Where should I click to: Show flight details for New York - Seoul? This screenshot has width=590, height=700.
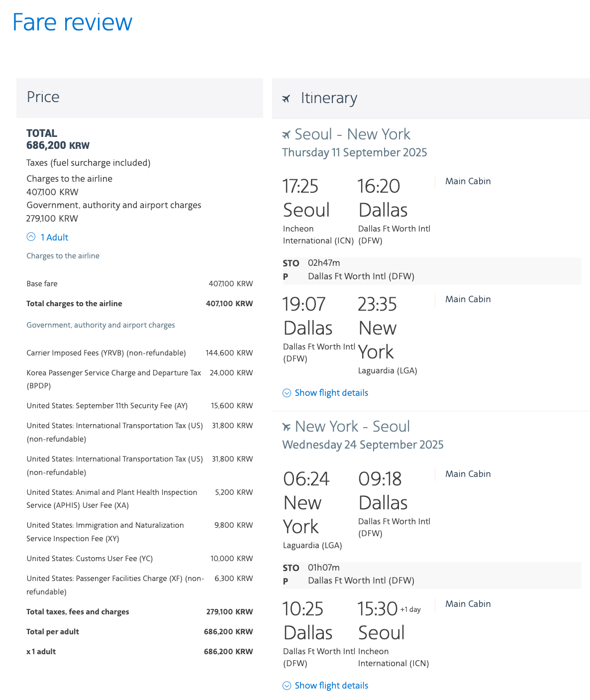point(331,686)
